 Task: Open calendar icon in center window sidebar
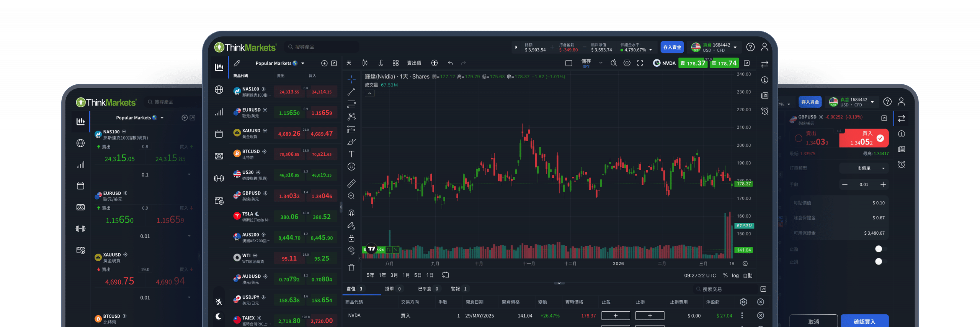click(219, 134)
